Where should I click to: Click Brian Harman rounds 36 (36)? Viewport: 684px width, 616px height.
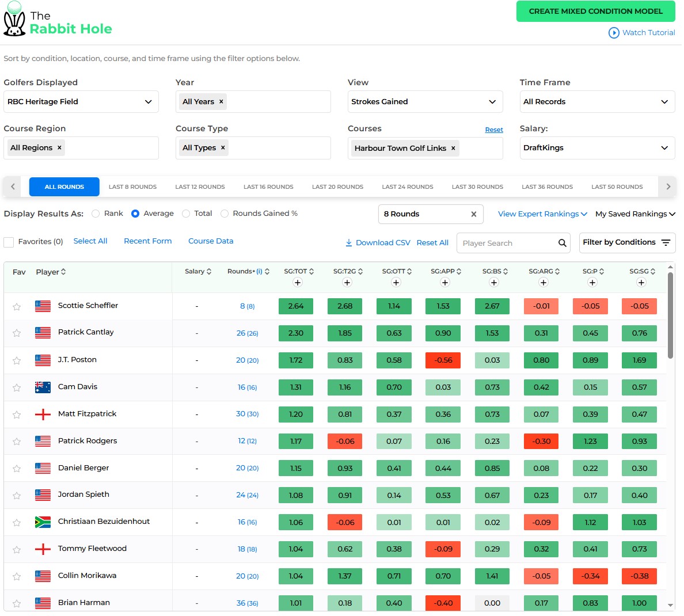coord(248,604)
